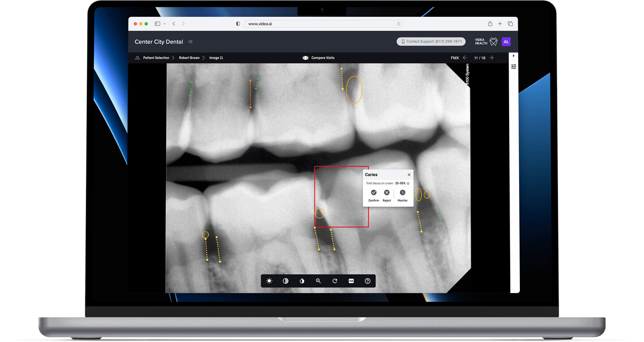644x342 pixels.
Task: Select the zoom magnifier tool
Action: tap(318, 281)
